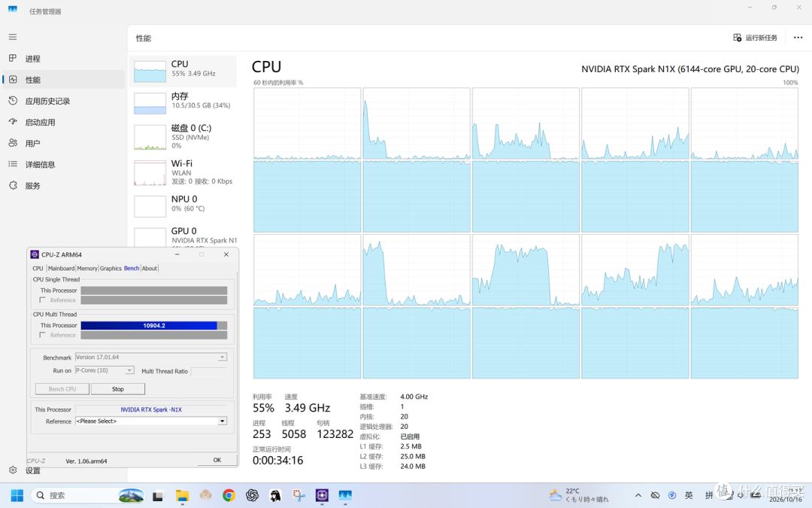This screenshot has height=508, width=812.
Task: Tick Reference checkbox under CPU Single Thread
Action: tap(42, 300)
